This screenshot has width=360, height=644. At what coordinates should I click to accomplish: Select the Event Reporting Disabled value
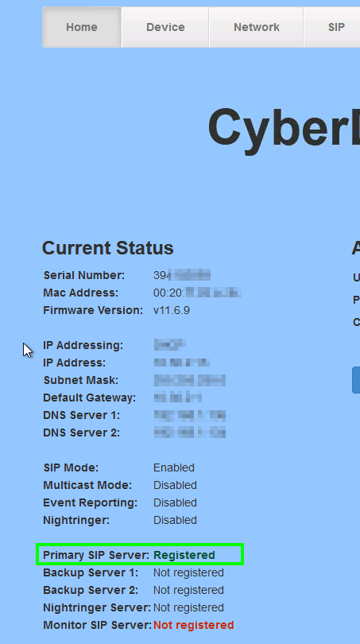[x=176, y=502]
